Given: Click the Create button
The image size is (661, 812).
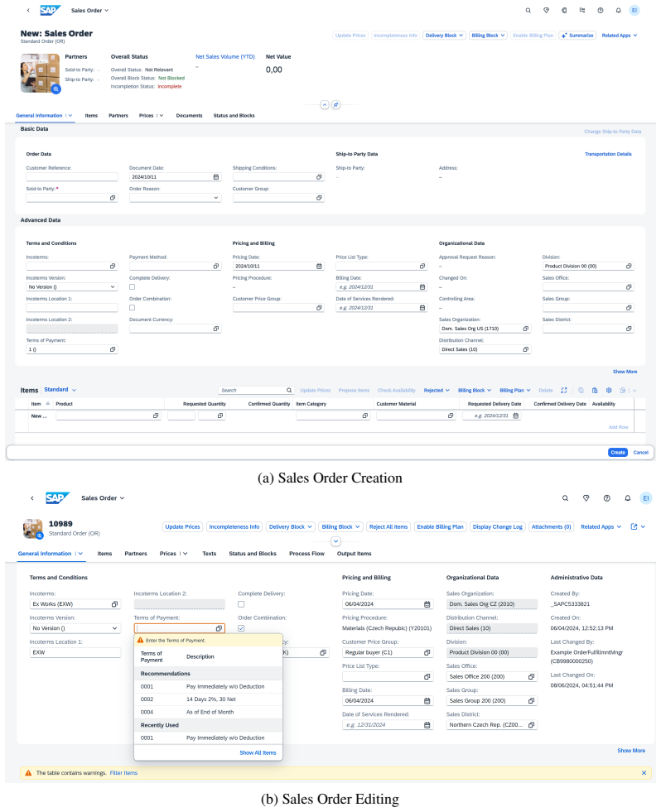Looking at the screenshot, I should [x=617, y=453].
